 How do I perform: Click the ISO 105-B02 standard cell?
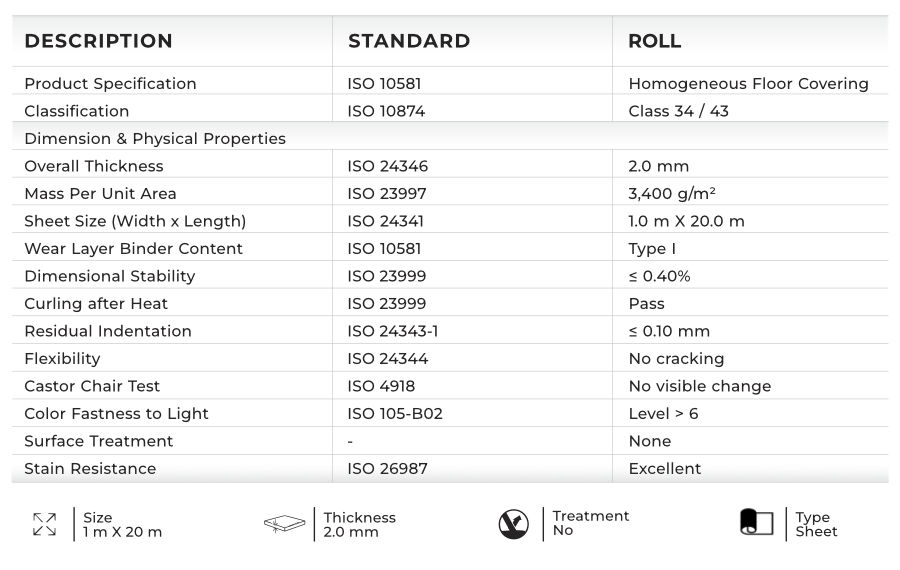coord(395,413)
